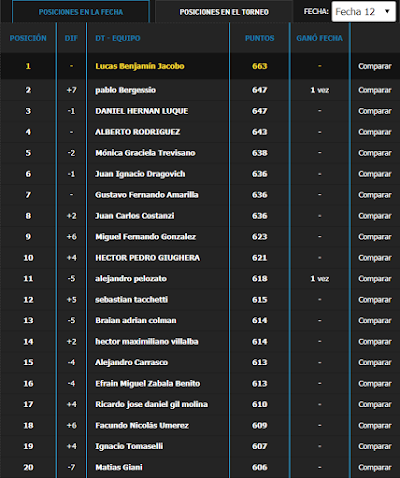Compare with Mónica Graciela Trevisano

375,153
